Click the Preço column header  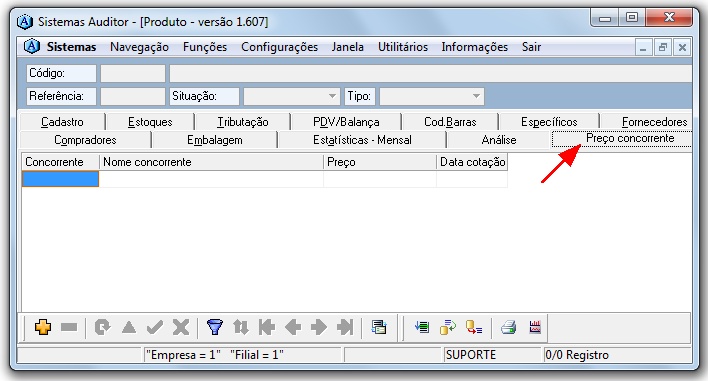(380, 162)
